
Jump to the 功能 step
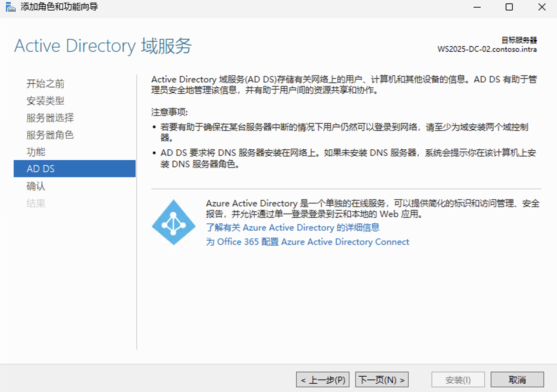tap(36, 152)
